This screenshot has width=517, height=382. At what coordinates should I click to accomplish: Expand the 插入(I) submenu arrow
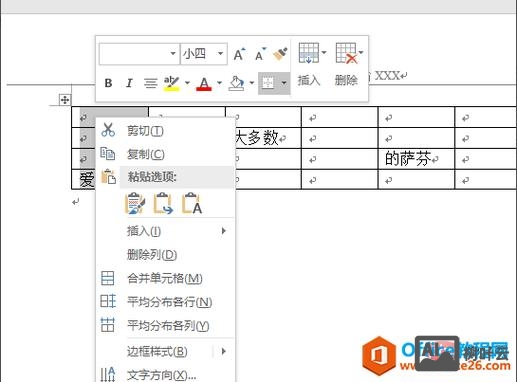224,231
